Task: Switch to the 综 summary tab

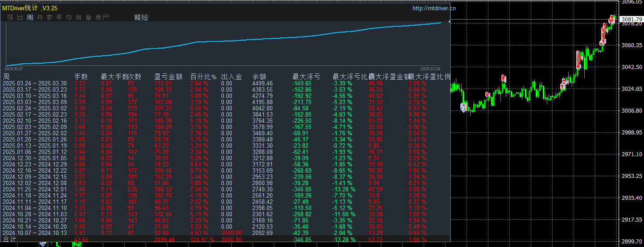Action: pos(10,17)
